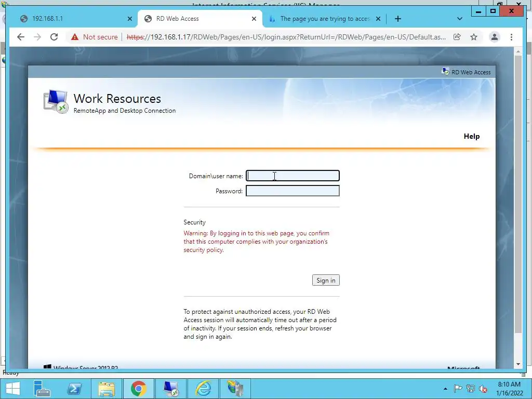532x399 pixels.
Task: Click the taskbar clock showing 8:10 AM
Action: coord(509,389)
